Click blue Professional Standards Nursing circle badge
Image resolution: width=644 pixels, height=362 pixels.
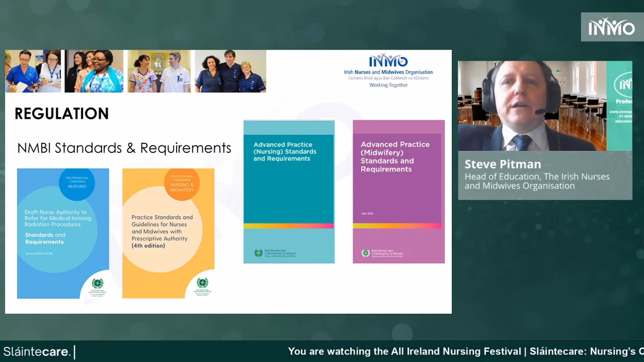[x=77, y=183]
